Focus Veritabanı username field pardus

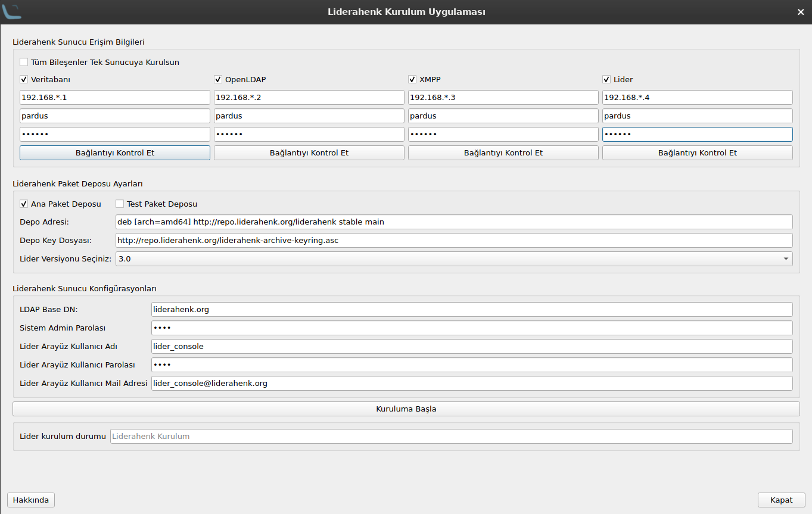(115, 116)
